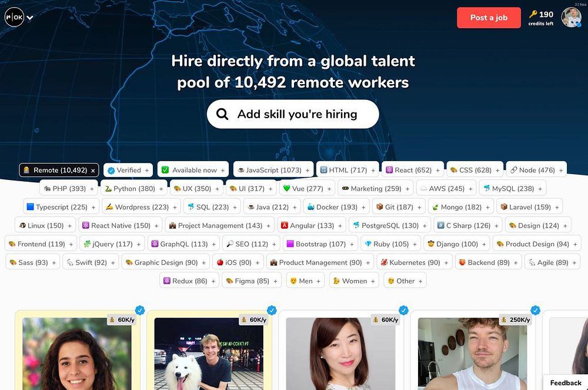
Task: Select the Marketing (259) tag
Action: (x=375, y=189)
